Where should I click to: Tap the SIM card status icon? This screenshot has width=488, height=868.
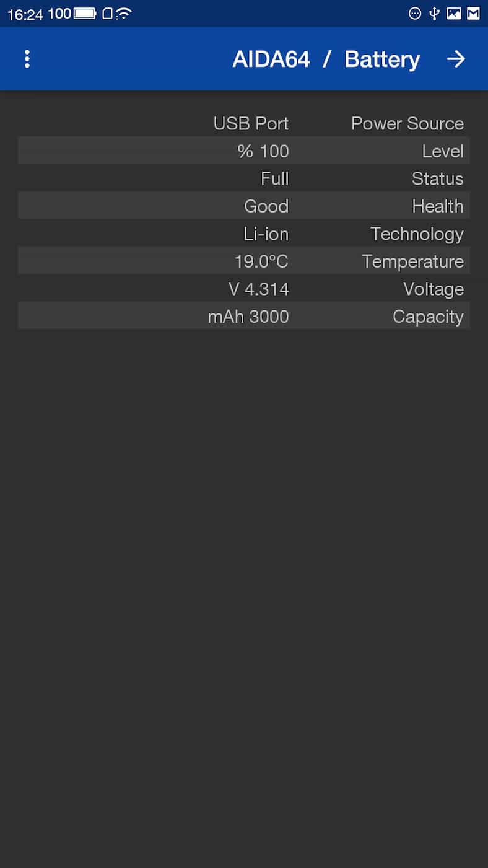pos(107,14)
